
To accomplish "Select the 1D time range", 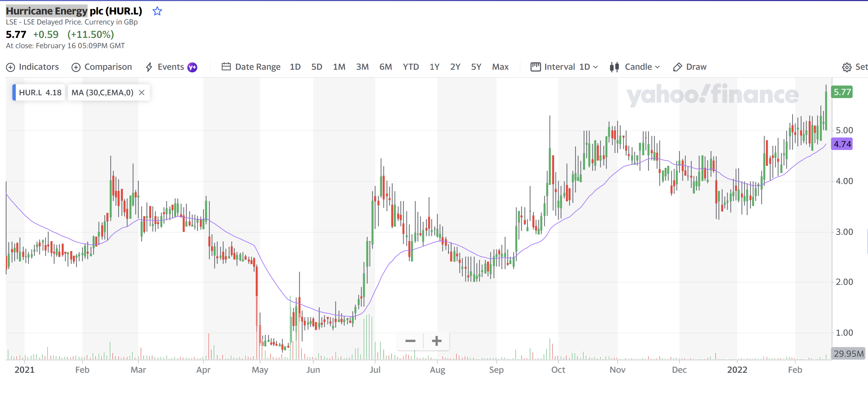I will pyautogui.click(x=295, y=67).
